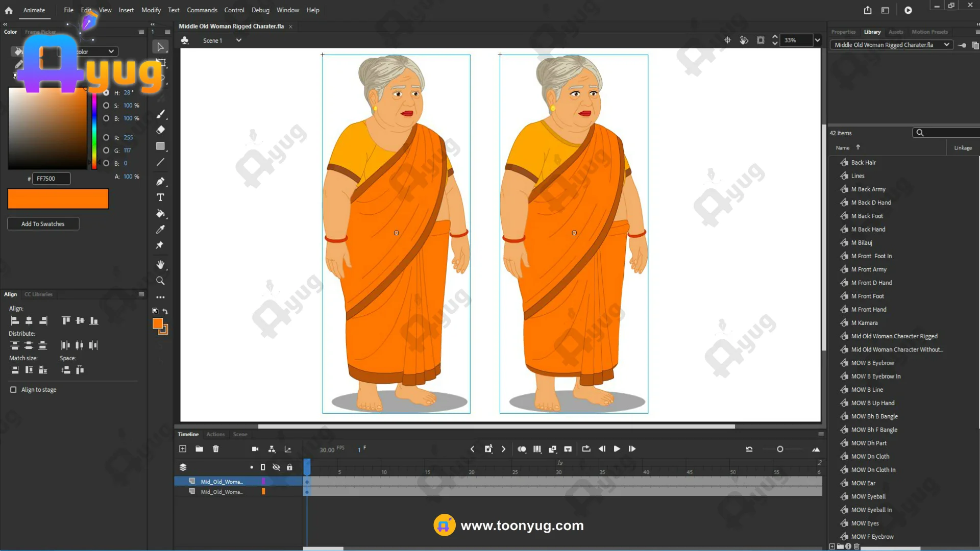980x551 pixels.
Task: Select the Pen tool
Action: pyautogui.click(x=160, y=181)
